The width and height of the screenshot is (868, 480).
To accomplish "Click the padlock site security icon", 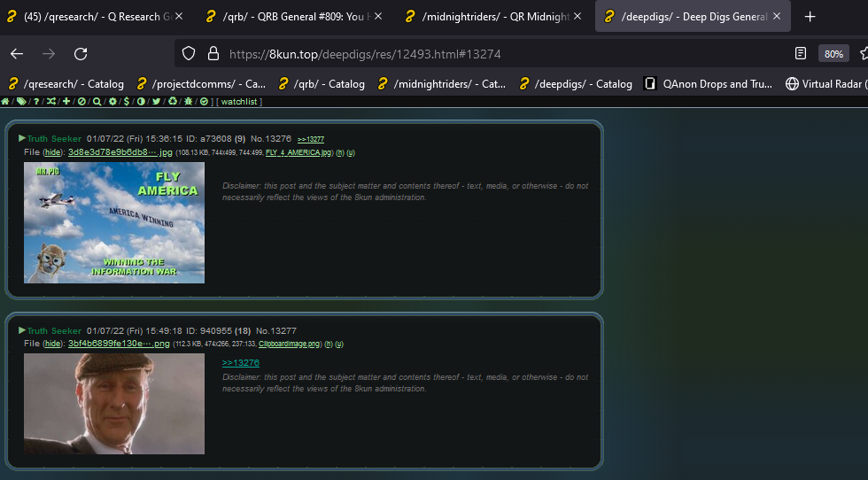I will tap(213, 54).
